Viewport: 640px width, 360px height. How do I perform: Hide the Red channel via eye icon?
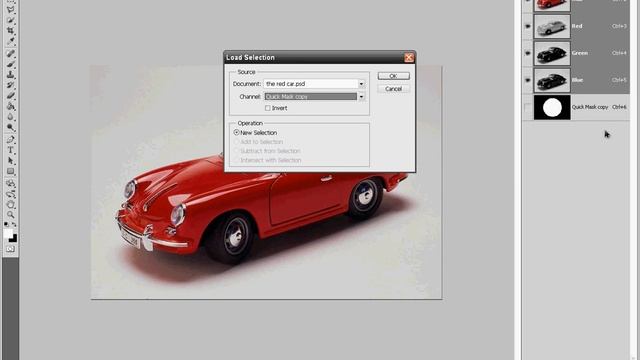click(528, 26)
